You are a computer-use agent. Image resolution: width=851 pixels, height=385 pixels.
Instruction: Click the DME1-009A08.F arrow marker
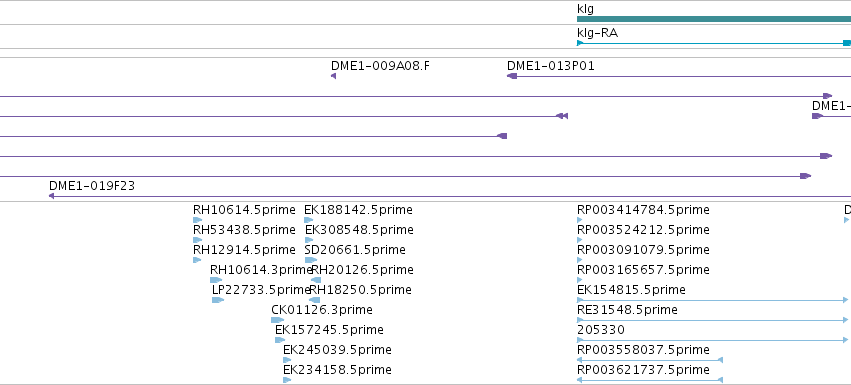(x=333, y=76)
